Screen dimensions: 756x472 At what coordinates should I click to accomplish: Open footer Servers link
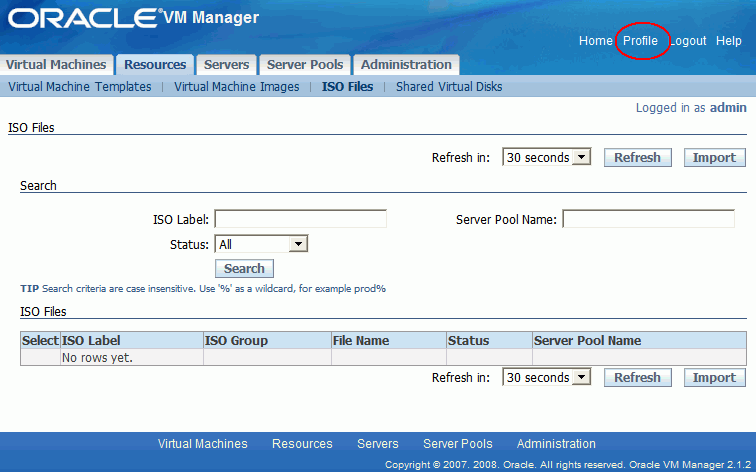tap(378, 444)
